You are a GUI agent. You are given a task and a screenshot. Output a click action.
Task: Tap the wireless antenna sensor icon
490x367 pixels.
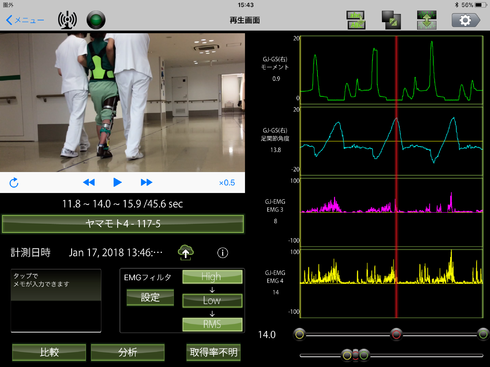pos(67,20)
